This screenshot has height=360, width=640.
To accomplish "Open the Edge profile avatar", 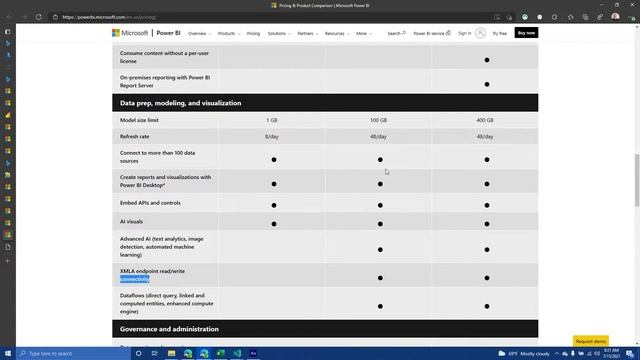I will click(615, 17).
